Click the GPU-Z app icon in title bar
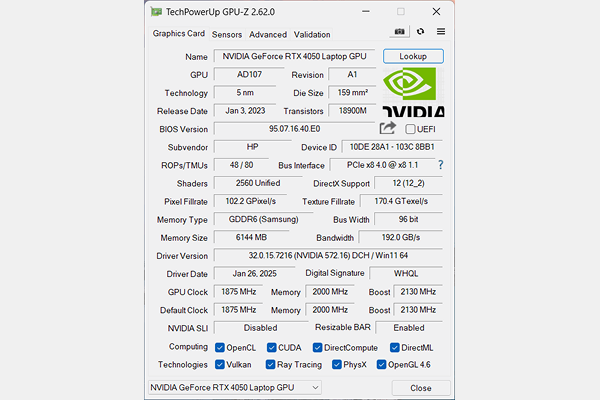This screenshot has width=600, height=400. point(156,12)
